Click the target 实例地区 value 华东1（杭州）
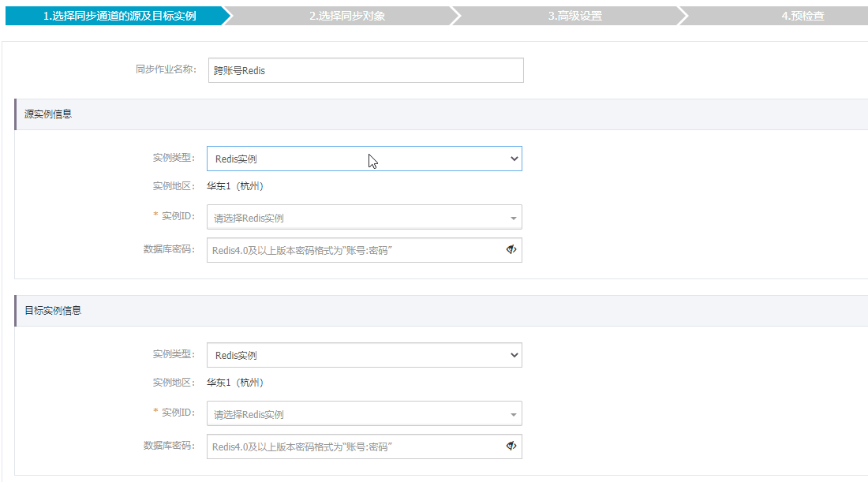This screenshot has height=482, width=868. (235, 383)
